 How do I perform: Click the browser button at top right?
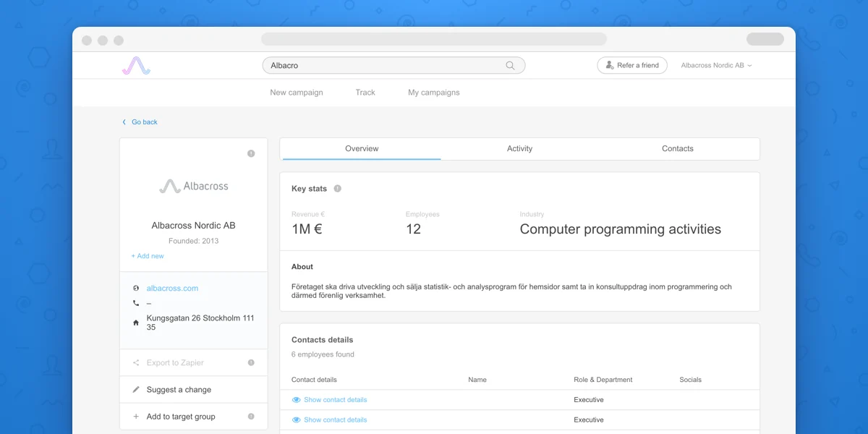point(765,39)
